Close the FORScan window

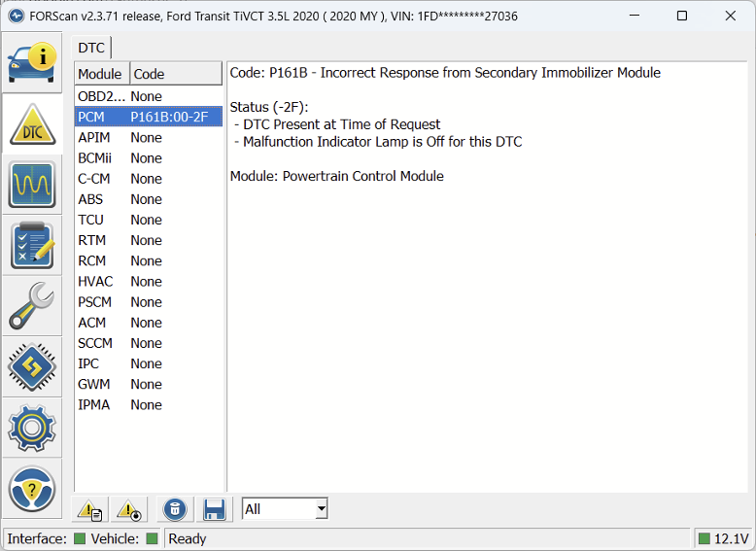(730, 16)
